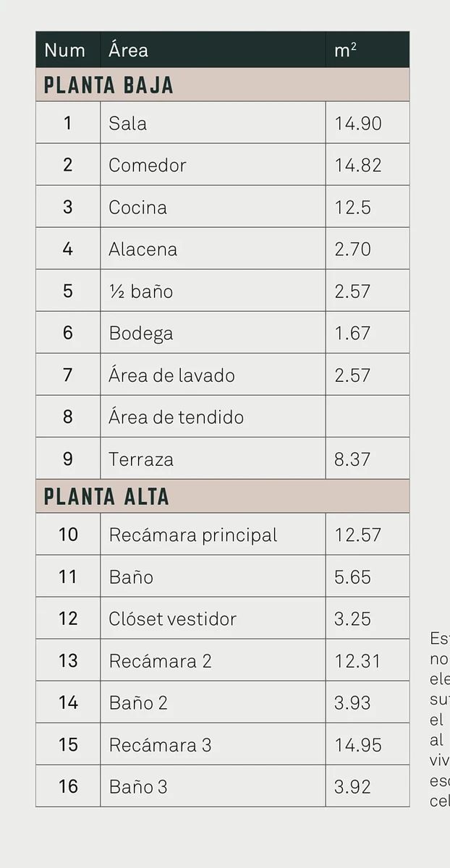Viewport: 450px width, 868px height.
Task: Click the Cocina 12.5 value
Action: (352, 207)
